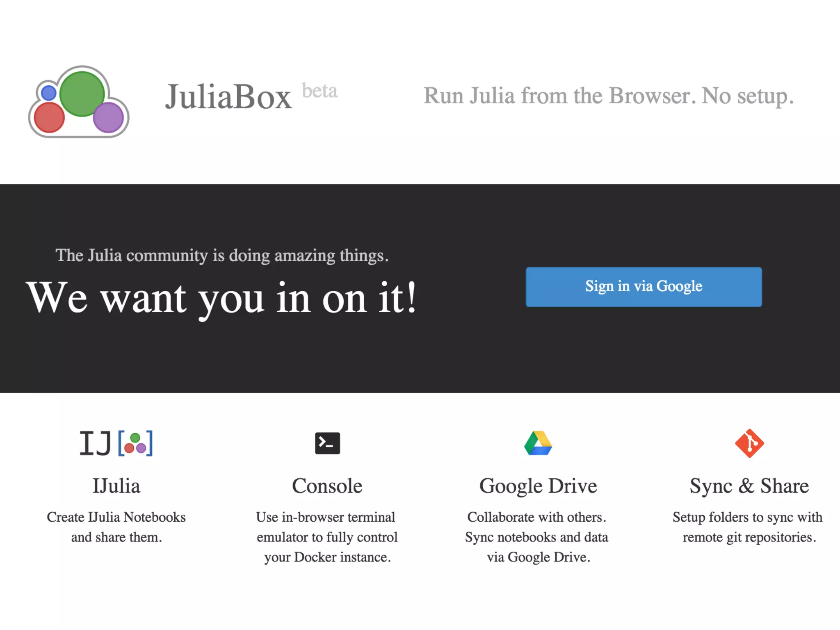Click the green circle in JuliaBox logo
Viewport: 840px width, 630px height.
(x=82, y=94)
